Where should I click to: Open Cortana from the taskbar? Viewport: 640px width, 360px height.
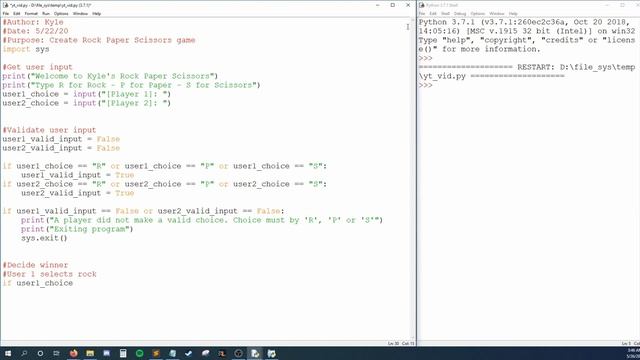pyautogui.click(x=40, y=353)
